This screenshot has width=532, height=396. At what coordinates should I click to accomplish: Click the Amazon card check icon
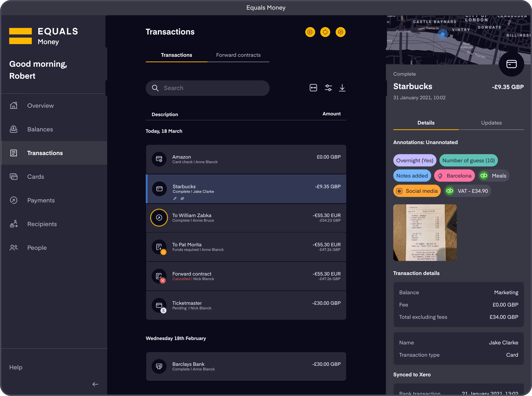pos(159,159)
